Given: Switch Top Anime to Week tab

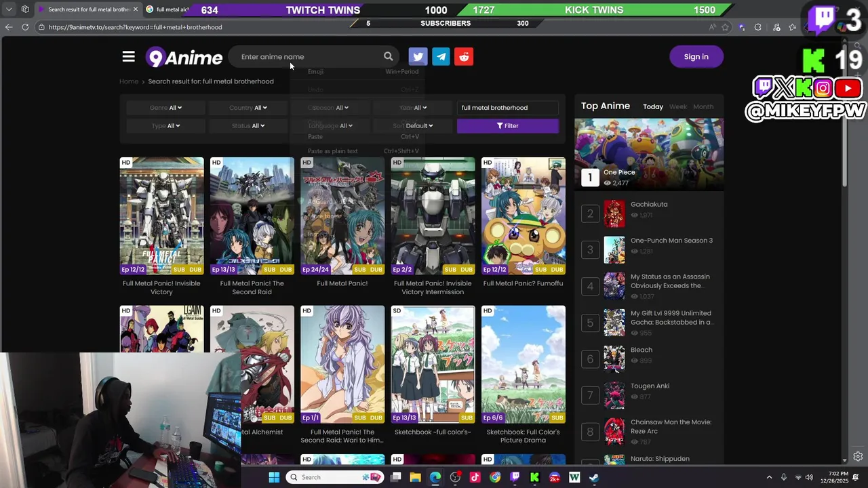Looking at the screenshot, I should pyautogui.click(x=678, y=106).
